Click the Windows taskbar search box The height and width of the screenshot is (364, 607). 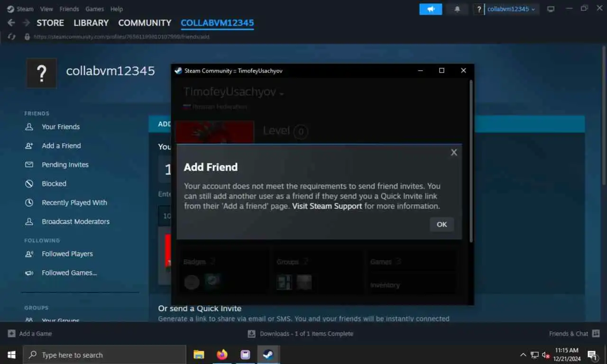click(x=104, y=355)
